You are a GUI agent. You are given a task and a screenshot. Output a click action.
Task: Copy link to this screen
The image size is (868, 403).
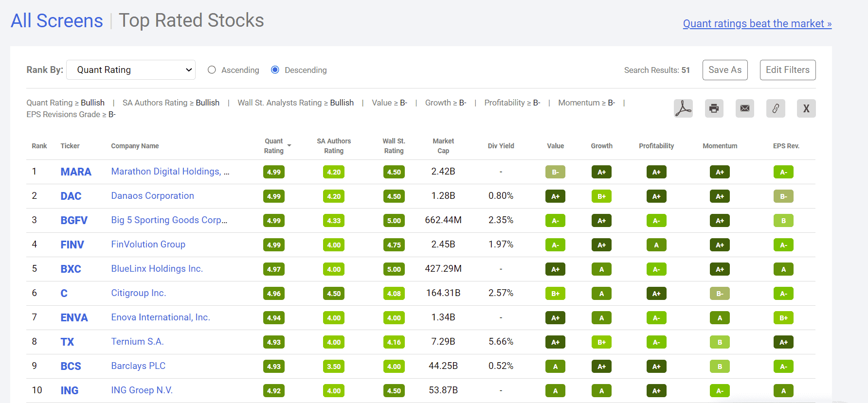pos(776,108)
